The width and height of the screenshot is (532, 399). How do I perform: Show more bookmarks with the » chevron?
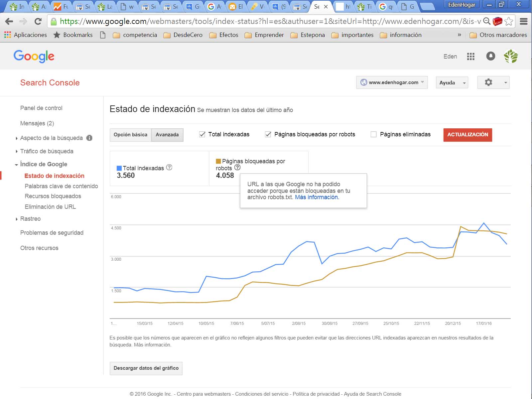click(x=459, y=35)
